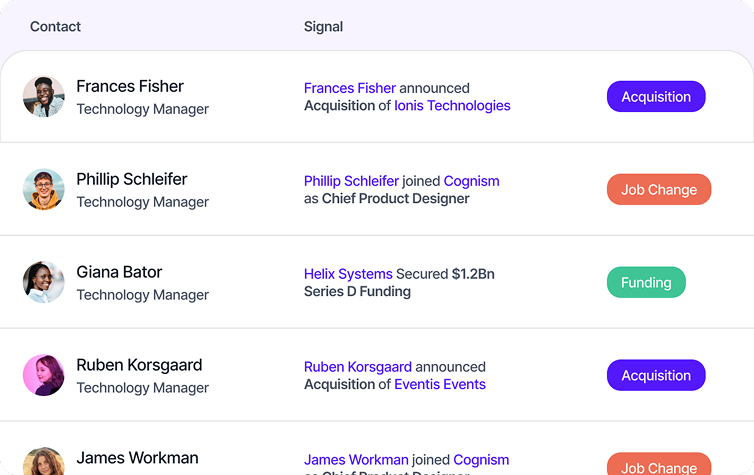
Task: Click the Job Change badge for Phillip Schleifer
Action: [659, 189]
